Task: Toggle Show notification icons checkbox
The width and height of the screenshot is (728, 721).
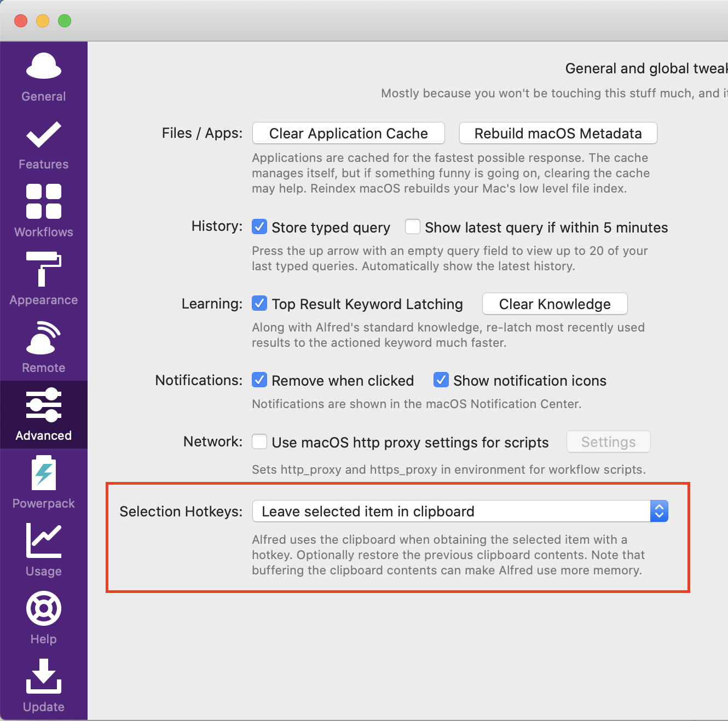Action: point(441,380)
